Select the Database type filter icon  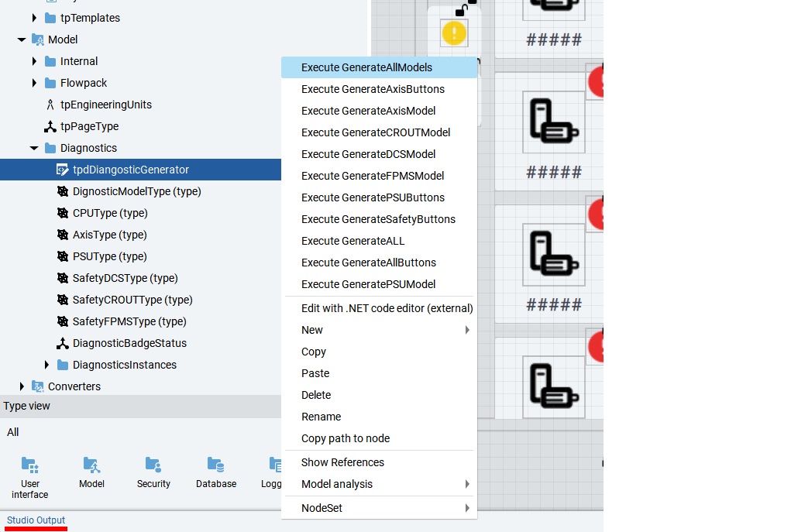(215, 465)
